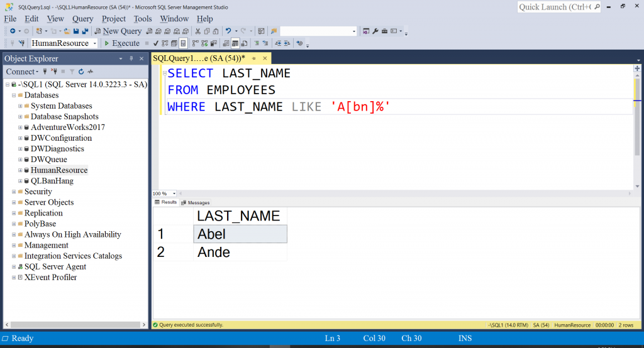The height and width of the screenshot is (348, 644).
Task: Toggle Results to Grid output mode
Action: (x=235, y=43)
